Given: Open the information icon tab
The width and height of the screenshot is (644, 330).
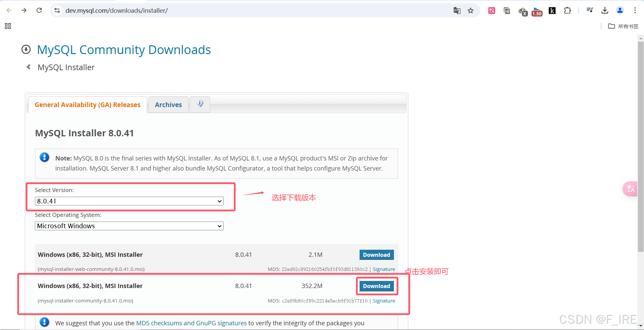Looking at the screenshot, I should tap(200, 104).
